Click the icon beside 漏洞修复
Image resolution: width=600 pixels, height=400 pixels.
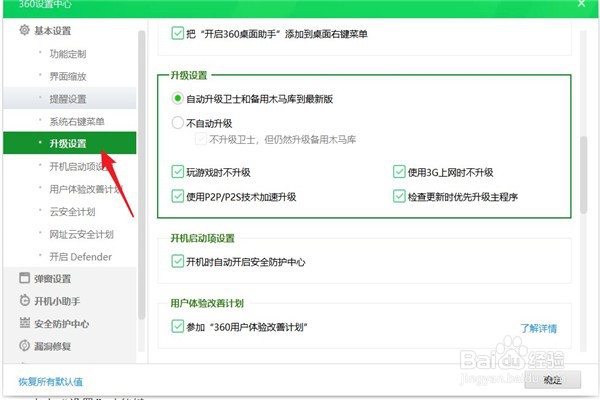[24, 346]
